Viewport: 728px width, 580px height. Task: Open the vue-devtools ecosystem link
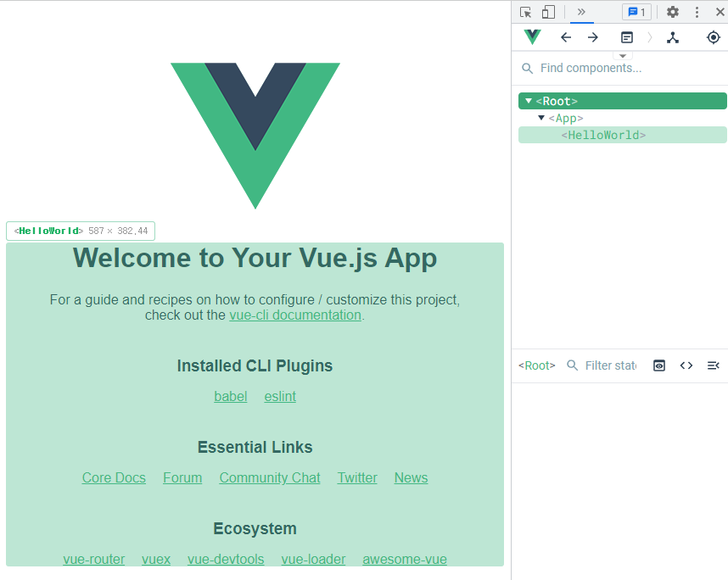(x=226, y=559)
